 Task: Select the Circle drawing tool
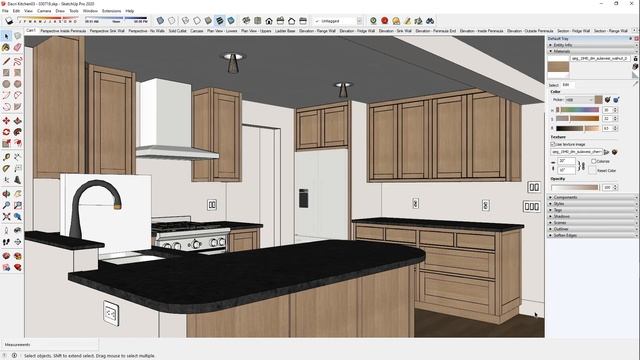[x=6, y=84]
